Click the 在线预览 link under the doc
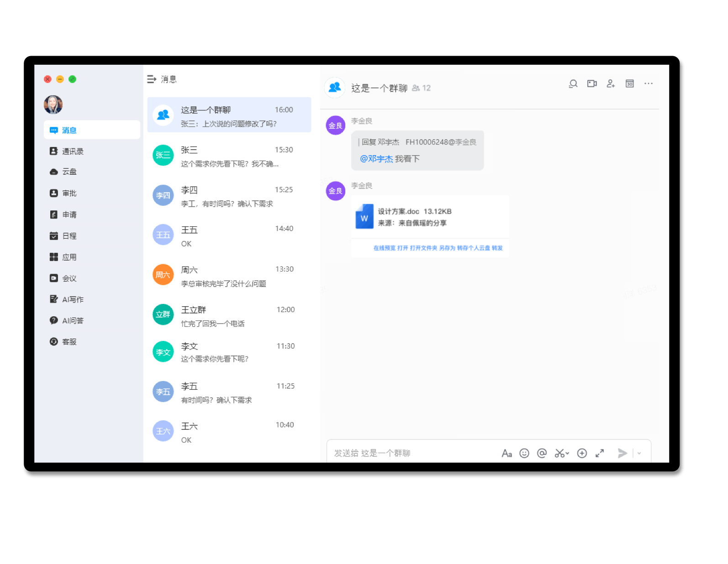Viewport: 728px width, 564px height. (384, 248)
